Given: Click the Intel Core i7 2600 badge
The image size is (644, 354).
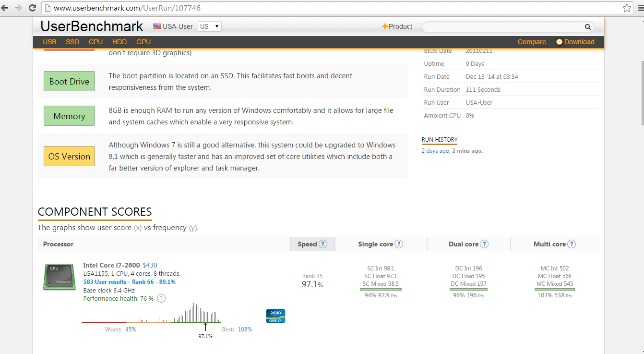Looking at the screenshot, I should pos(275,316).
